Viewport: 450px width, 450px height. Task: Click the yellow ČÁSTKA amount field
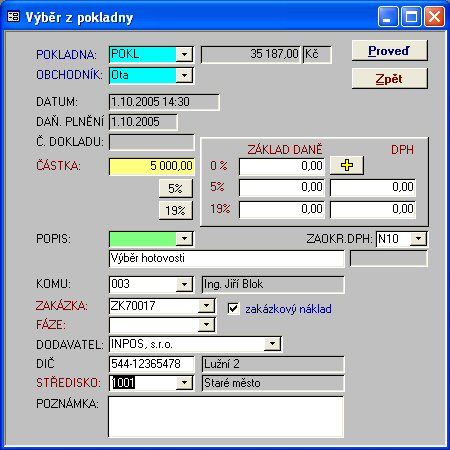click(x=152, y=166)
